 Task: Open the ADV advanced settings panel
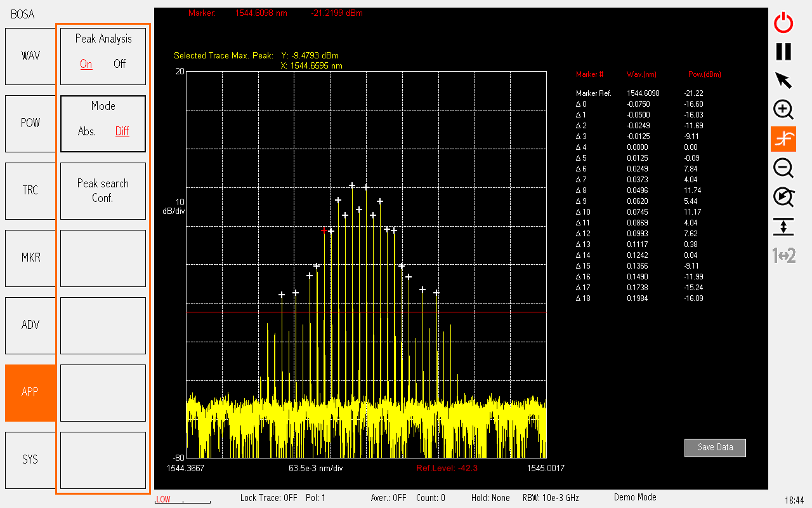click(30, 325)
